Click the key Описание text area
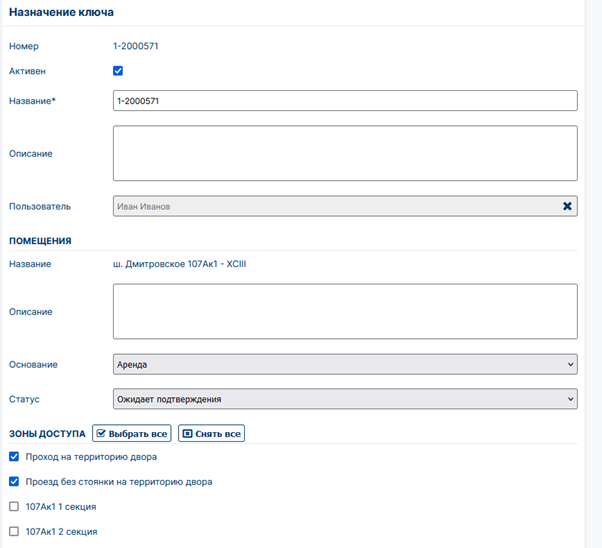This screenshot has width=602, height=548. click(345, 153)
